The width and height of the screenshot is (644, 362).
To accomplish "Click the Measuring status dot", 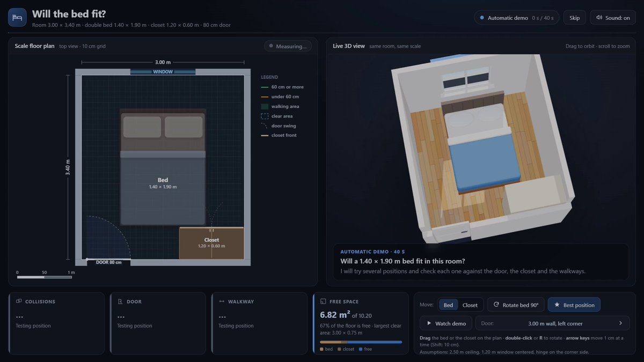I will (271, 46).
